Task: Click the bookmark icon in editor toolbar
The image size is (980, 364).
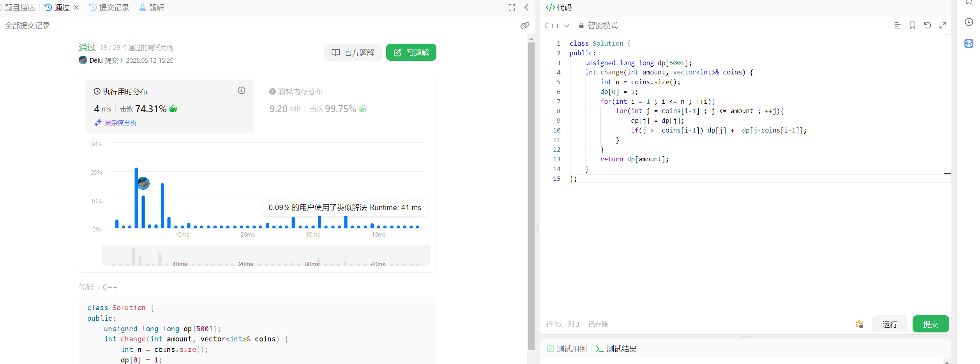Action: [x=913, y=25]
